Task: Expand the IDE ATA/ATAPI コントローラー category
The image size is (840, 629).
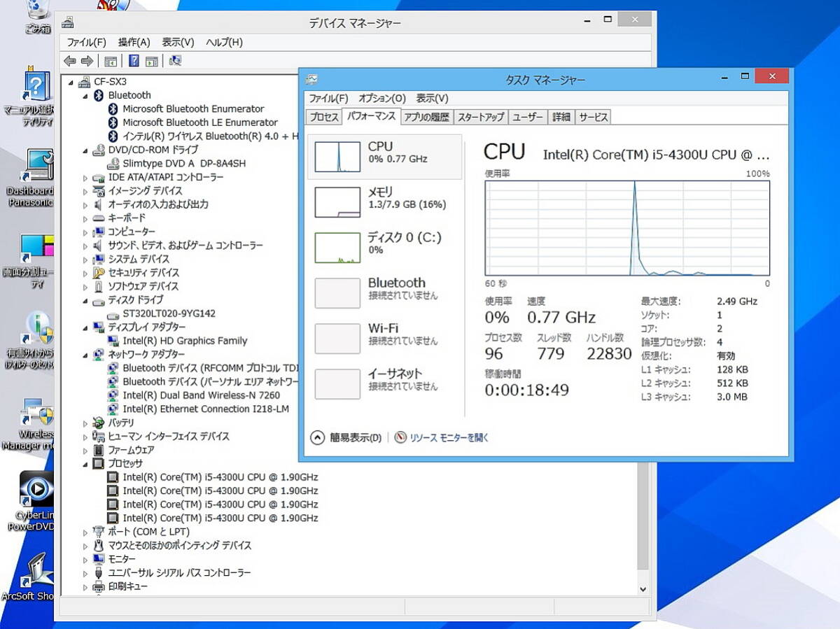Action: [85, 178]
